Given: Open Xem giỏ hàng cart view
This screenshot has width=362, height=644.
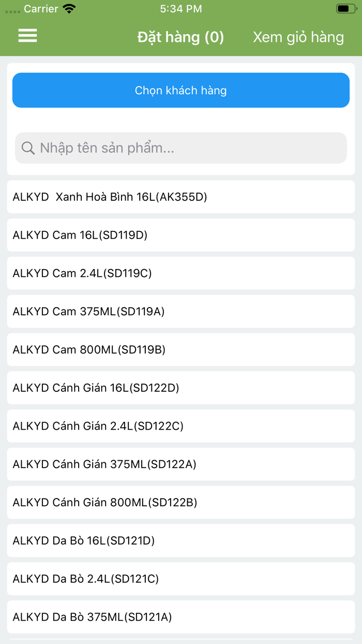Looking at the screenshot, I should [x=298, y=37].
